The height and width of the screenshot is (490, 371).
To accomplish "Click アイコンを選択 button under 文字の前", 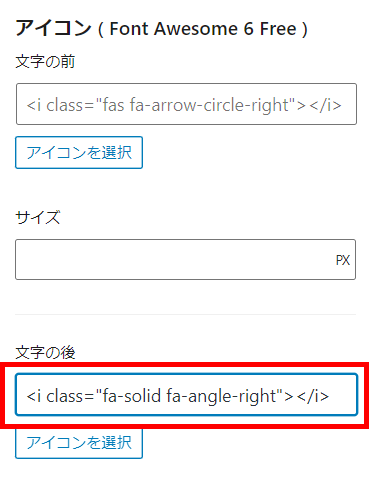I will 79,152.
